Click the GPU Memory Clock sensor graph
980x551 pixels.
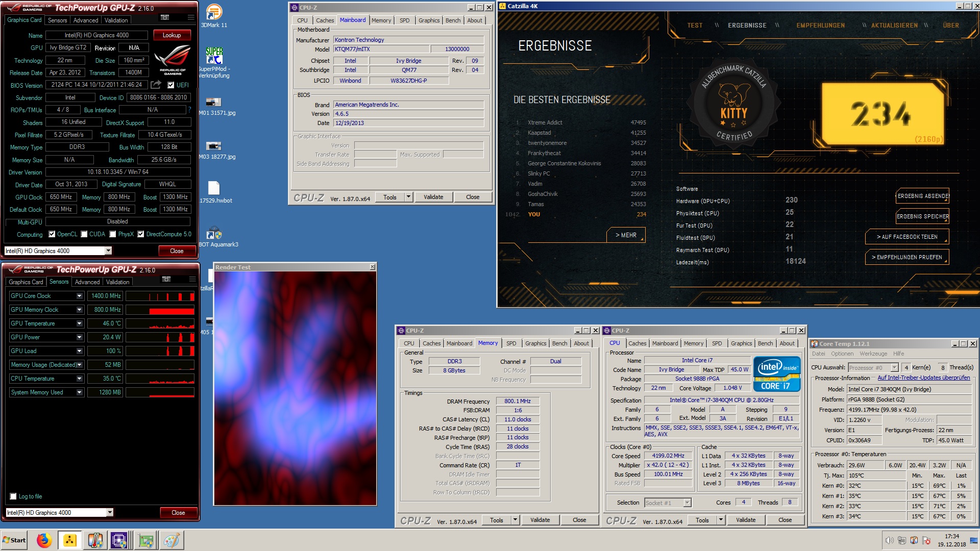coord(160,310)
